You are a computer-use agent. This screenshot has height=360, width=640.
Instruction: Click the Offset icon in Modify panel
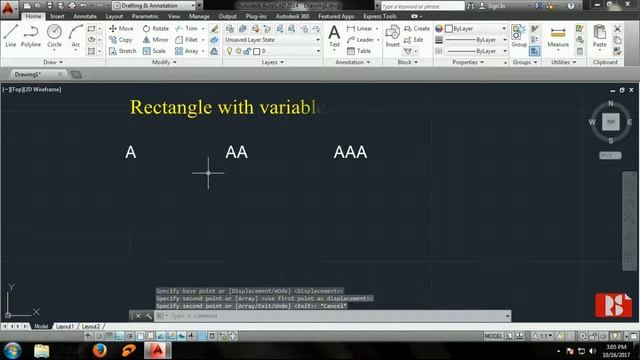pos(214,51)
